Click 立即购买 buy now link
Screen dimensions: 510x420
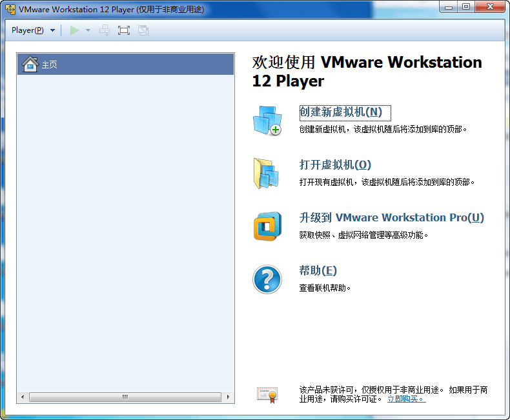point(406,399)
